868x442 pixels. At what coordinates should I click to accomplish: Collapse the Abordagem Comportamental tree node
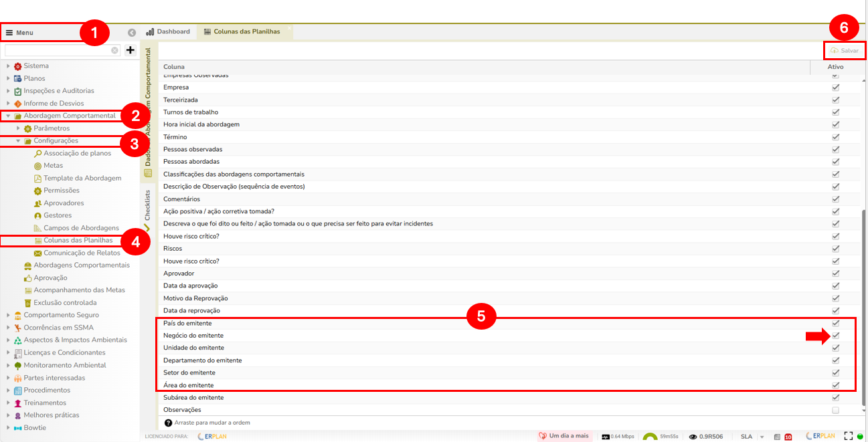tap(9, 116)
